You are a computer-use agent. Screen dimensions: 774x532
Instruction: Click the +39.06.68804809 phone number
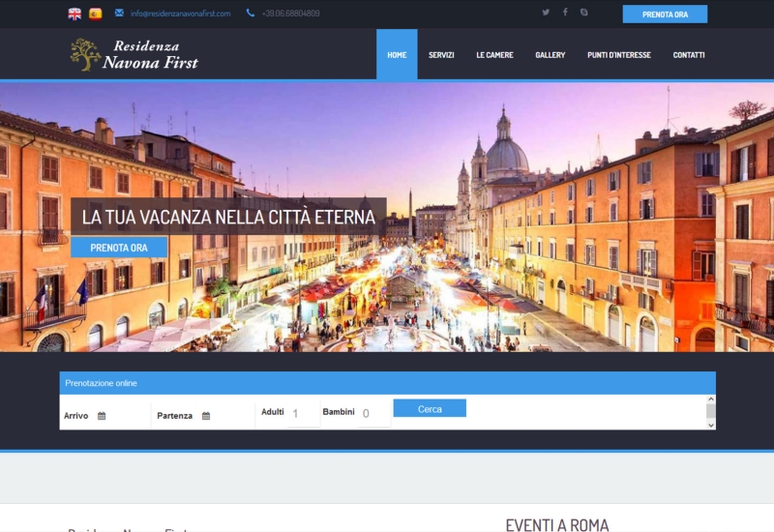(x=291, y=14)
